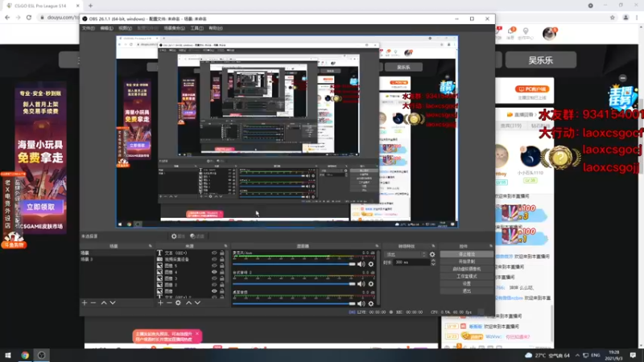Remove selected scene with minus icon
The image size is (644, 362).
point(93,303)
